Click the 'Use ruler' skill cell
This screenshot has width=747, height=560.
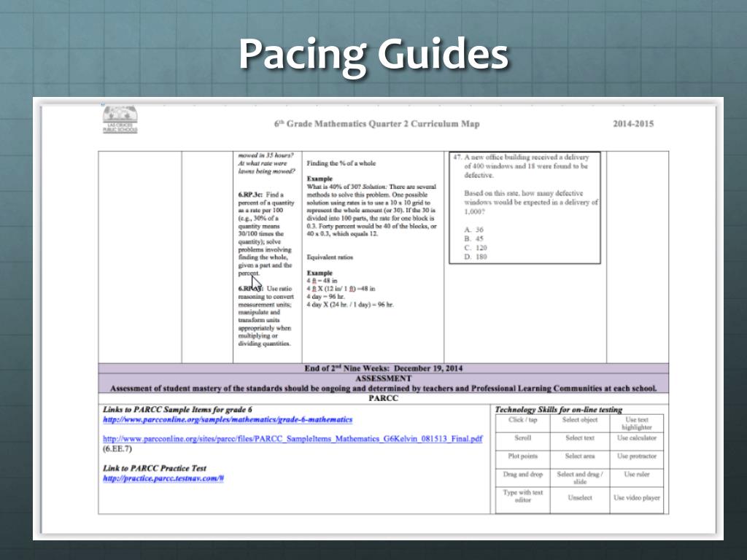point(637,478)
